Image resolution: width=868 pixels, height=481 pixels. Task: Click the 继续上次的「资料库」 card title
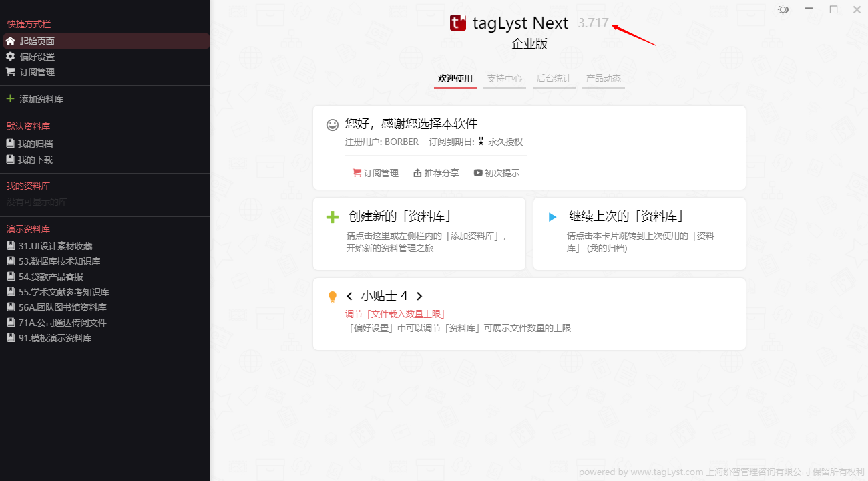pos(627,216)
